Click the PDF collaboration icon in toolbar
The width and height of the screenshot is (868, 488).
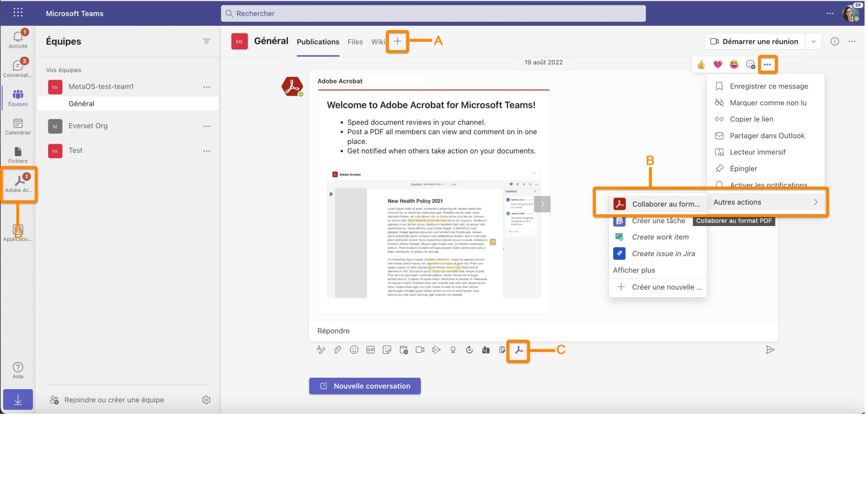pyautogui.click(x=518, y=350)
